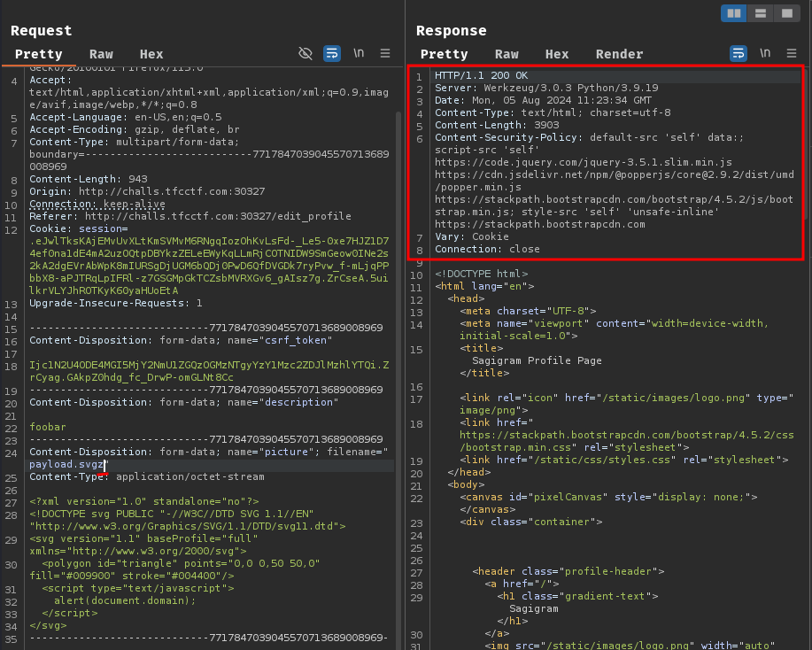Viewport: 812px width, 650px height.
Task: Switch to Request Pretty tab
Action: coord(39,54)
